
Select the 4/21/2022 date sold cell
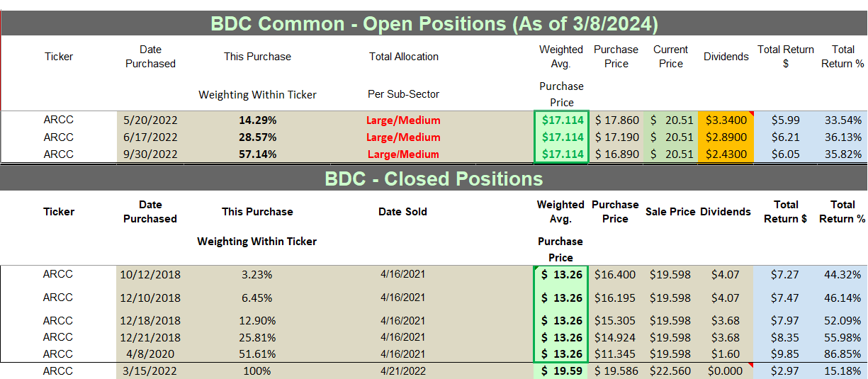pyautogui.click(x=402, y=370)
